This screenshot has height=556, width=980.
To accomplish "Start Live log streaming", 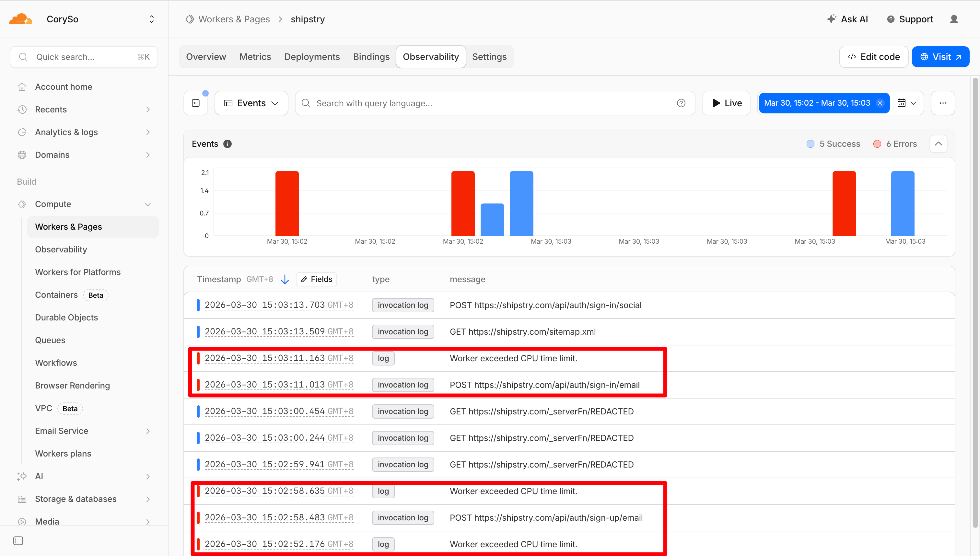I will (x=726, y=103).
